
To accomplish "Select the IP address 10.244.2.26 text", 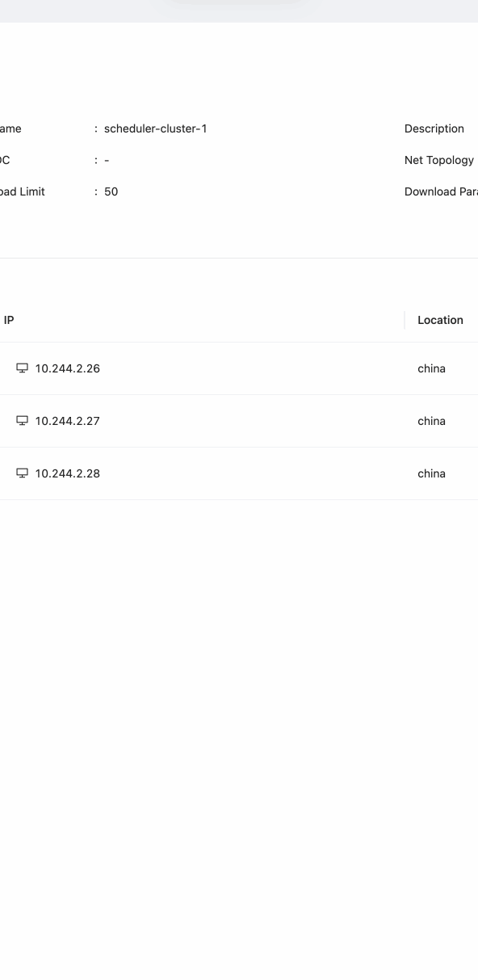I will [66, 368].
